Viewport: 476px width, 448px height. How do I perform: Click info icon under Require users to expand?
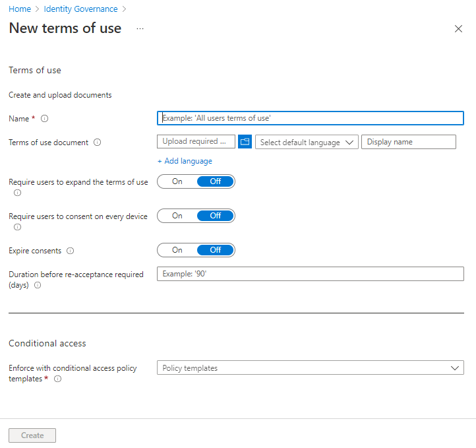click(x=17, y=193)
